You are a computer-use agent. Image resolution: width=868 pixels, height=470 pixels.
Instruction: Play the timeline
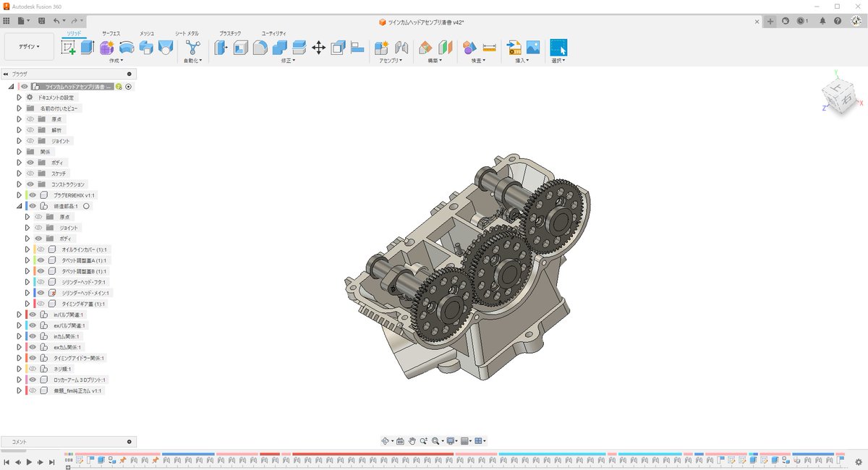(29, 461)
